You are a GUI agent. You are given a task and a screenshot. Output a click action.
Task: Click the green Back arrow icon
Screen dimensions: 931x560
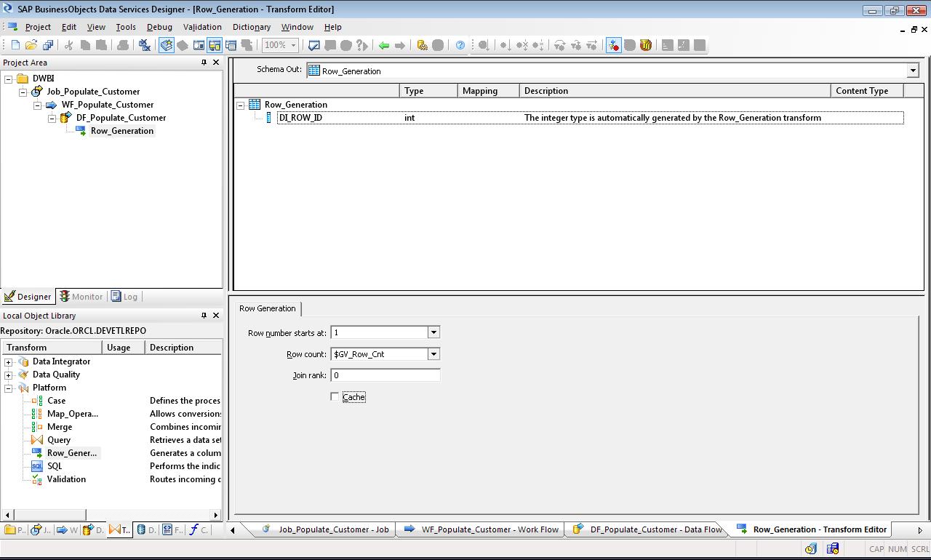click(384, 45)
